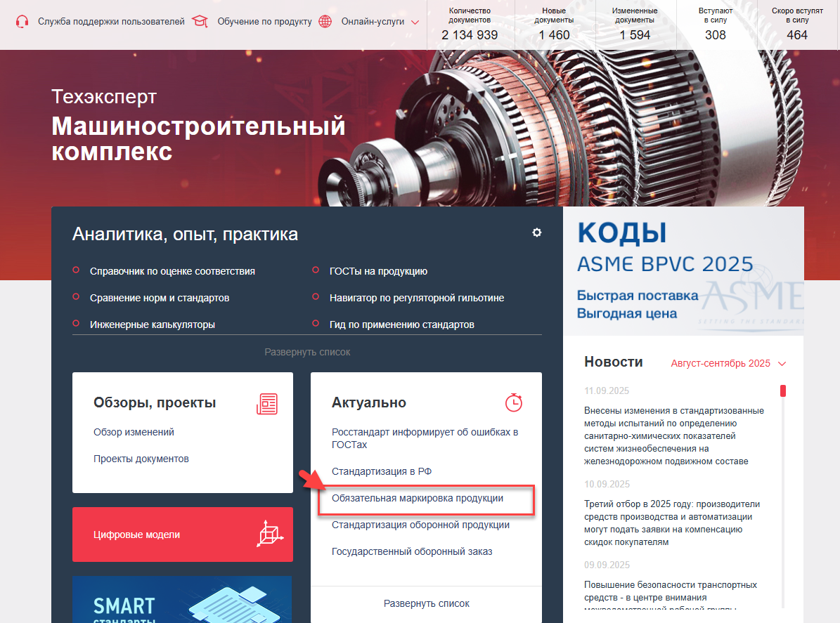Open Обзор изменений link

click(134, 432)
